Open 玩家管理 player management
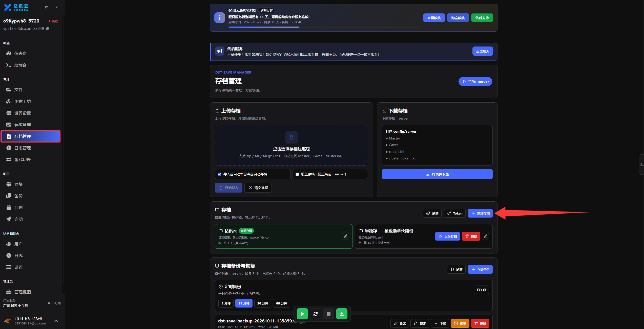This screenshot has height=329, width=644. tap(30, 125)
